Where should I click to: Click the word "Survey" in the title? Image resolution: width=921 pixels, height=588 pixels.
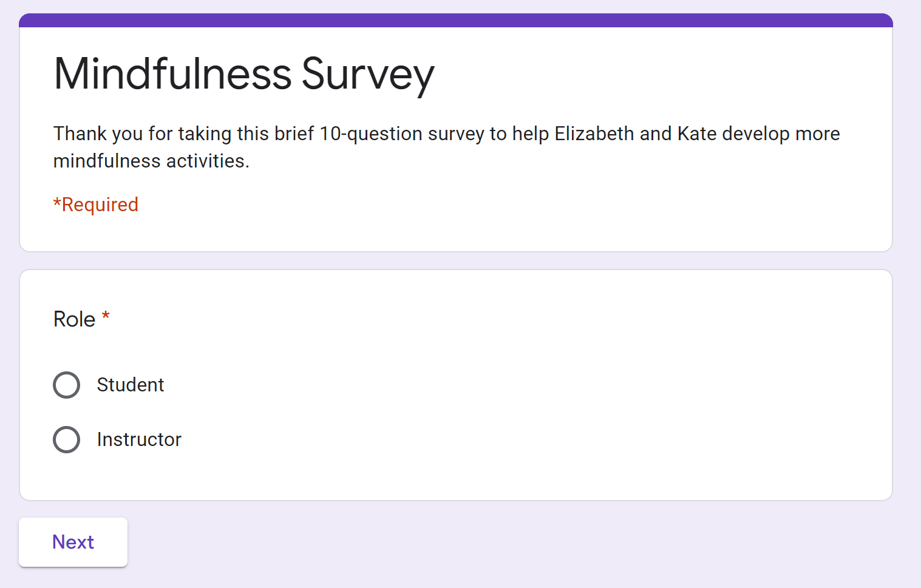[x=368, y=76]
